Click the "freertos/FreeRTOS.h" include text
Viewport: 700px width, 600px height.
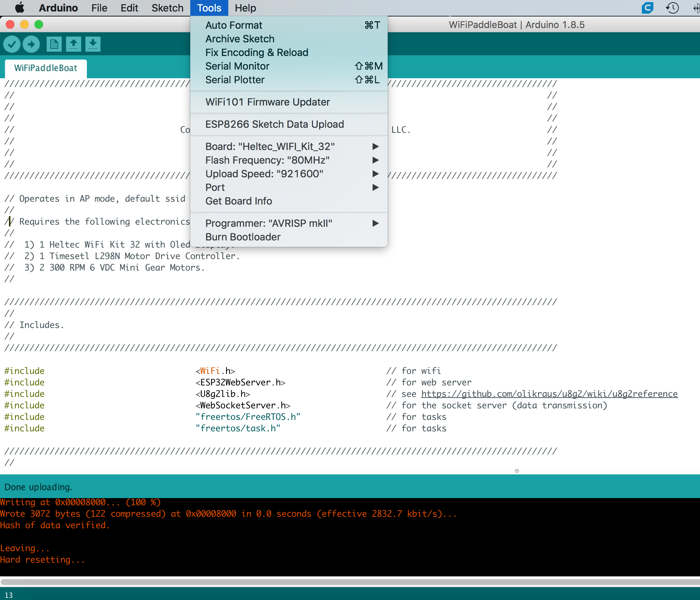pos(248,417)
